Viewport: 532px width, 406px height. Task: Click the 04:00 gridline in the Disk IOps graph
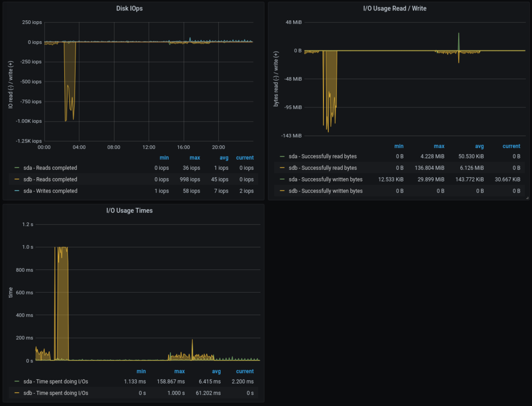[79, 81]
